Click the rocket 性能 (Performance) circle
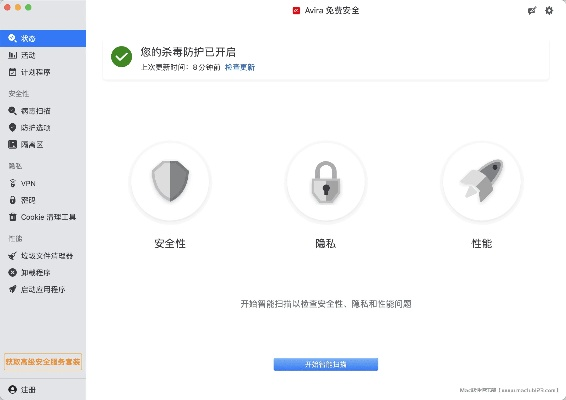Viewport: 566px width, 400px height. 482,181
